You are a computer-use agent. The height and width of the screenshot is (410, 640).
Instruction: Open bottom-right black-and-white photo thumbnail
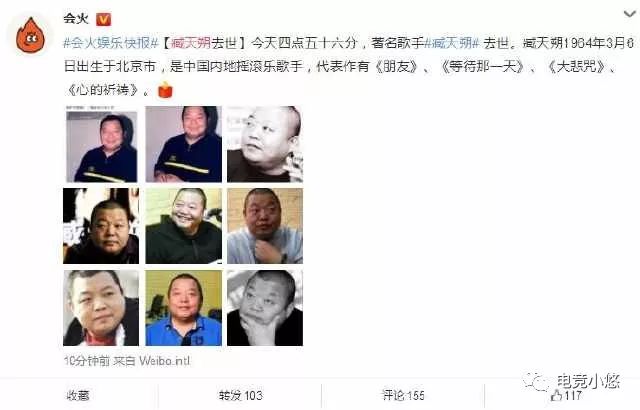click(265, 308)
